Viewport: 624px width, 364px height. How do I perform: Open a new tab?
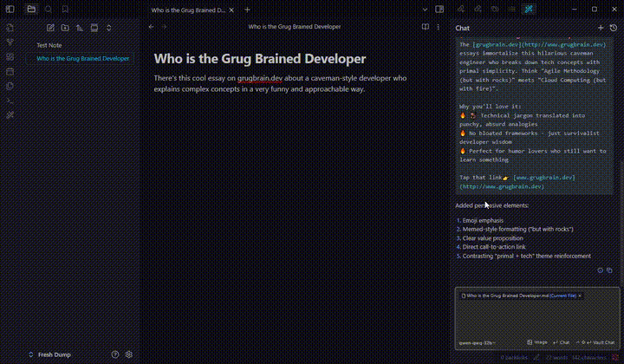247,10
